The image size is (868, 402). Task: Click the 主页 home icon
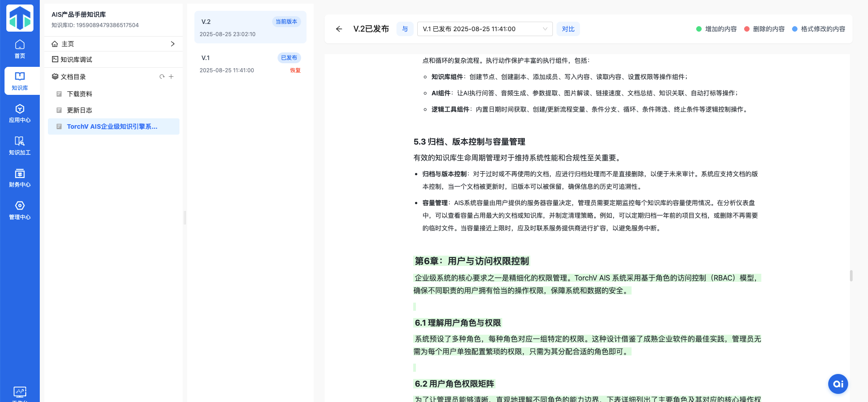[55, 44]
